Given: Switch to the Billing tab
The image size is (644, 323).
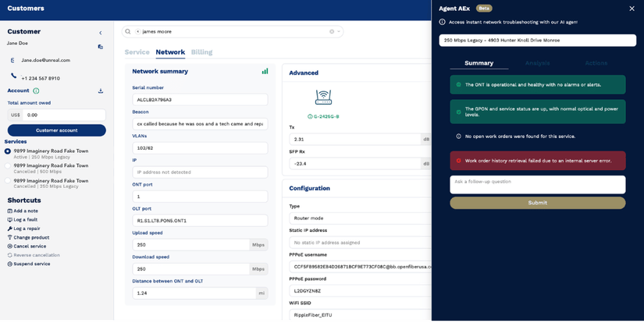Looking at the screenshot, I should coord(201,52).
